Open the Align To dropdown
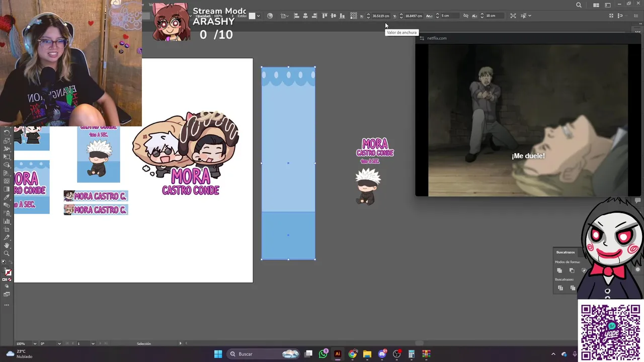Image resolution: width=644 pixels, height=362 pixels. pyautogui.click(x=285, y=16)
